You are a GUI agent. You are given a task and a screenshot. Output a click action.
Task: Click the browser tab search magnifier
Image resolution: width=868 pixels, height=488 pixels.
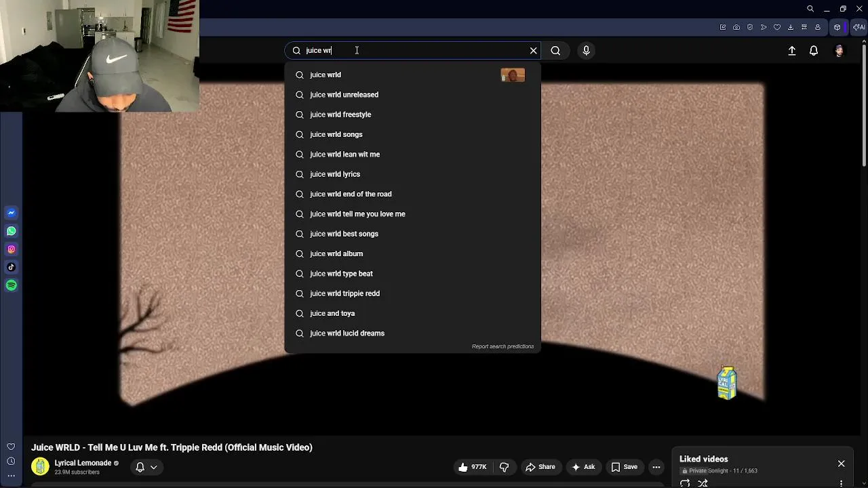point(810,9)
